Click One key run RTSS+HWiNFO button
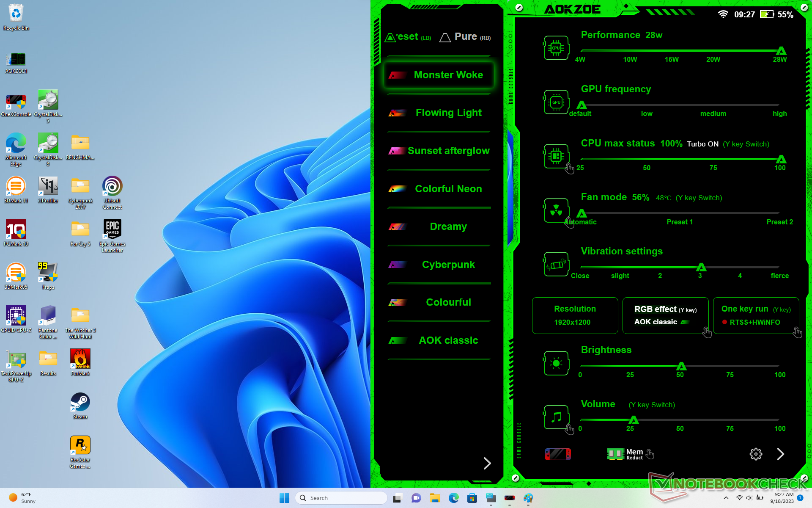Image resolution: width=812 pixels, height=508 pixels. [755, 315]
